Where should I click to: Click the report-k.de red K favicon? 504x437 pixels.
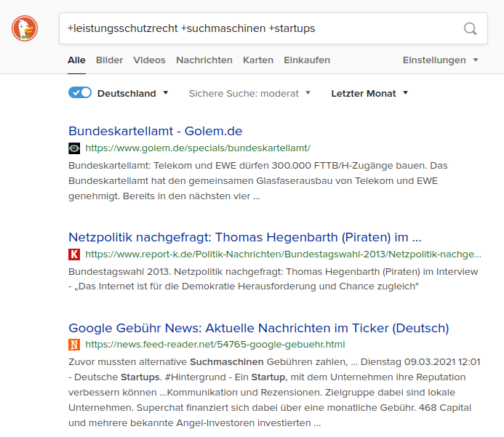click(x=74, y=254)
